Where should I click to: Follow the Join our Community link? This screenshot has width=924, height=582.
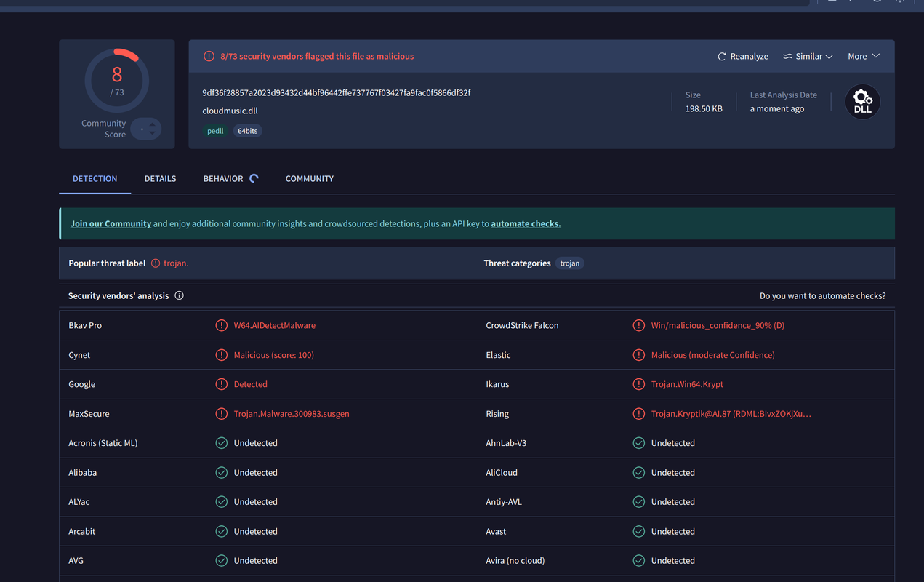point(111,224)
